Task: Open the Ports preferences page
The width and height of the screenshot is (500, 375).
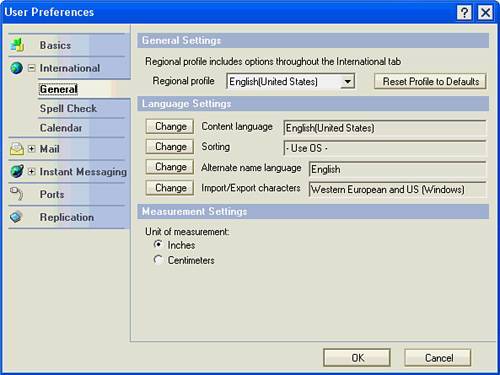Action: 52,194
